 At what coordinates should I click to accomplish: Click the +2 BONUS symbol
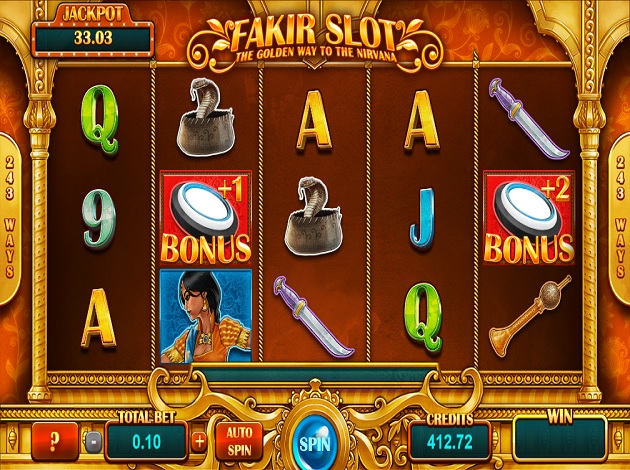[x=529, y=217]
